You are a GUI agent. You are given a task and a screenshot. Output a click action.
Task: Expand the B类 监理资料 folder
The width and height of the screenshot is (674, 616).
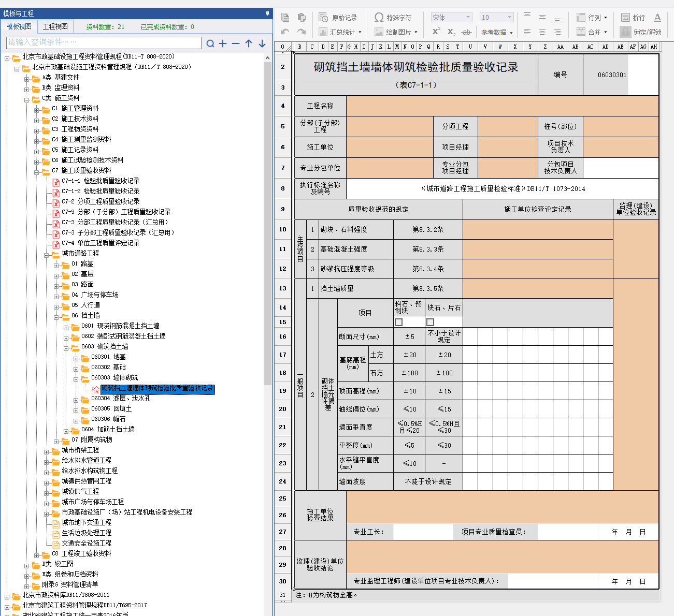point(27,90)
